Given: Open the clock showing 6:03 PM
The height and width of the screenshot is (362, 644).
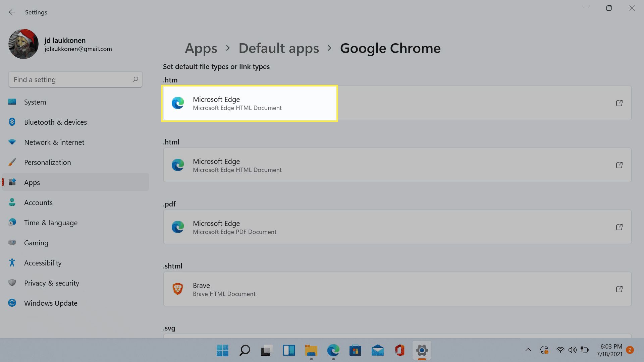Looking at the screenshot, I should (609, 350).
